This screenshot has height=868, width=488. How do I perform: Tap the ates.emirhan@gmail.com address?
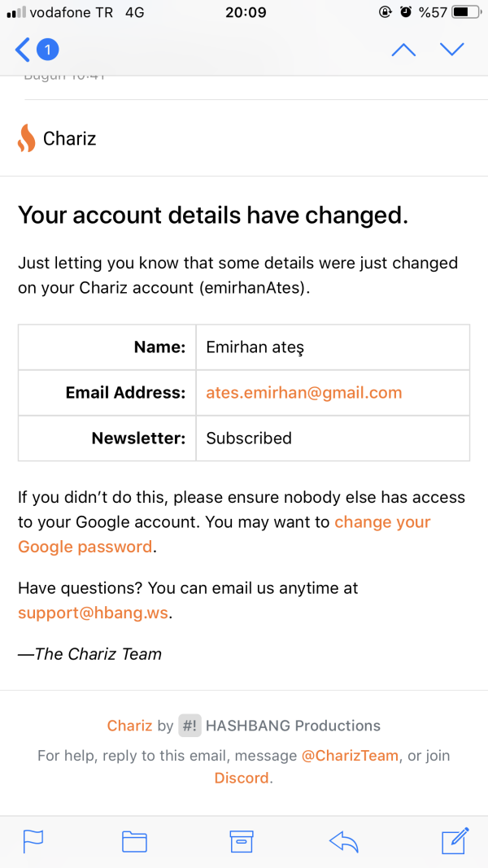coord(304,393)
